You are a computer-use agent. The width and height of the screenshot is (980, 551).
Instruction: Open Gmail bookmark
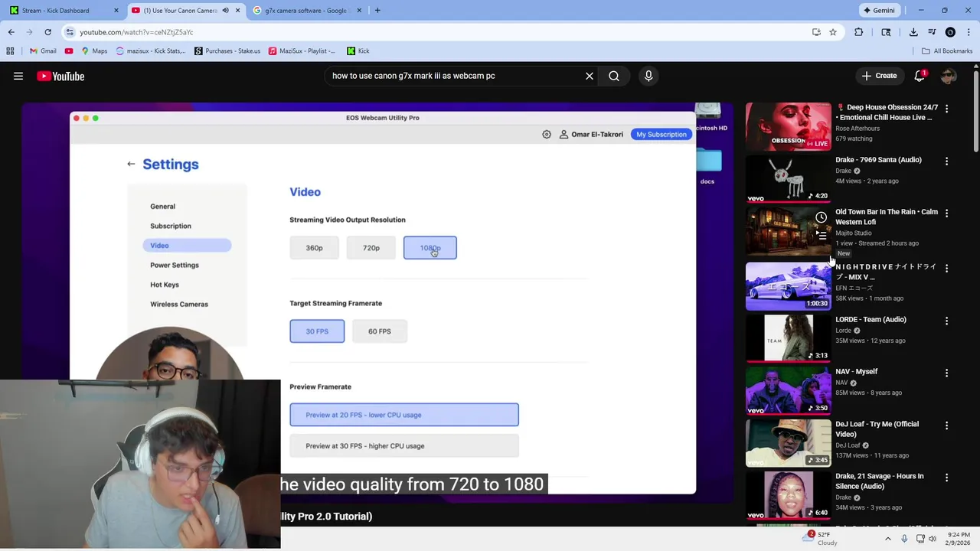point(43,51)
